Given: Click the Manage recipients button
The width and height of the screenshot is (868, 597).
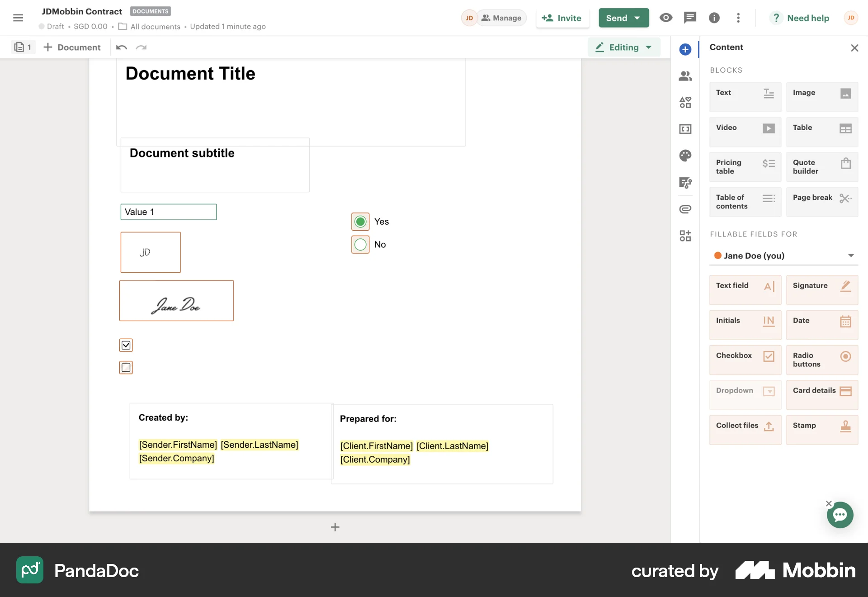Looking at the screenshot, I should [501, 18].
